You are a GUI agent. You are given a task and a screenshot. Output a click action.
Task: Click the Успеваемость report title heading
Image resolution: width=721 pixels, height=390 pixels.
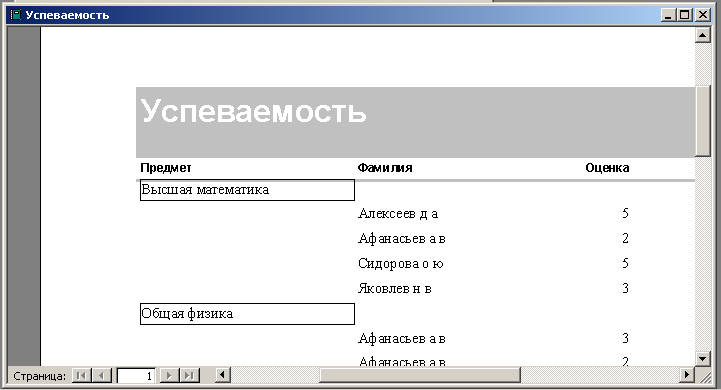pyautogui.click(x=253, y=111)
